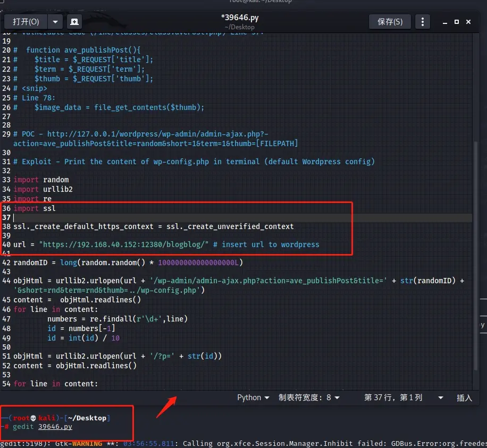Click 'import random' on line 33
Image resolution: width=487 pixels, height=448 pixels.
[41, 180]
